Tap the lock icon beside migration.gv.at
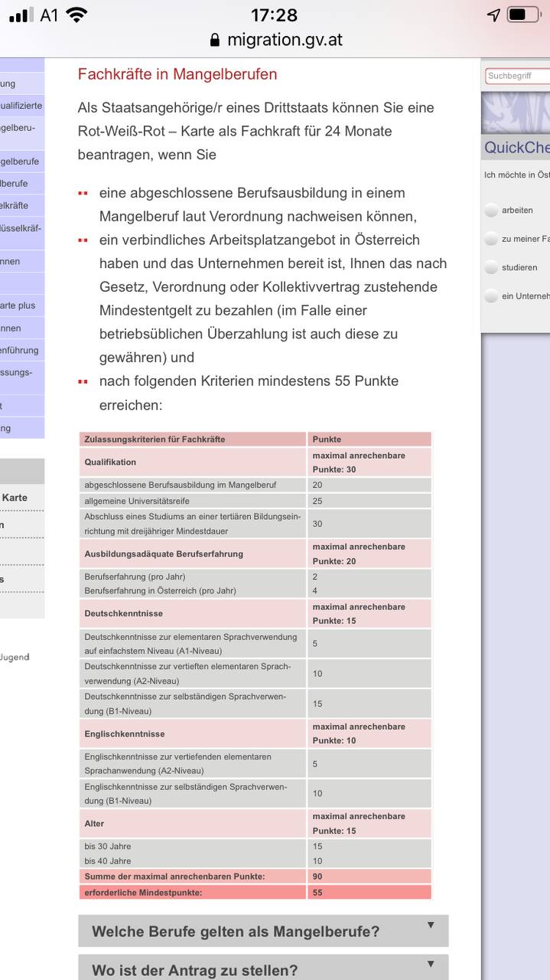 (214, 40)
